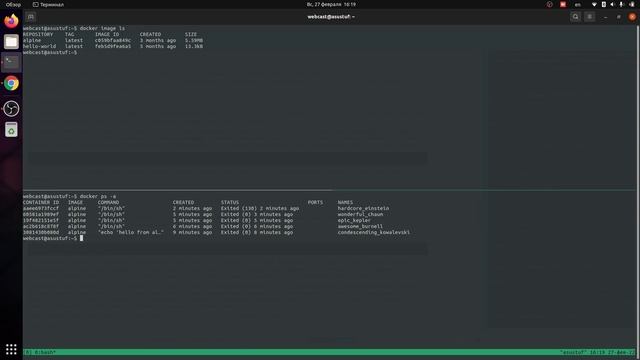Click the circular tray icon near language
The height and width of the screenshot is (360, 640).
tap(549, 4)
